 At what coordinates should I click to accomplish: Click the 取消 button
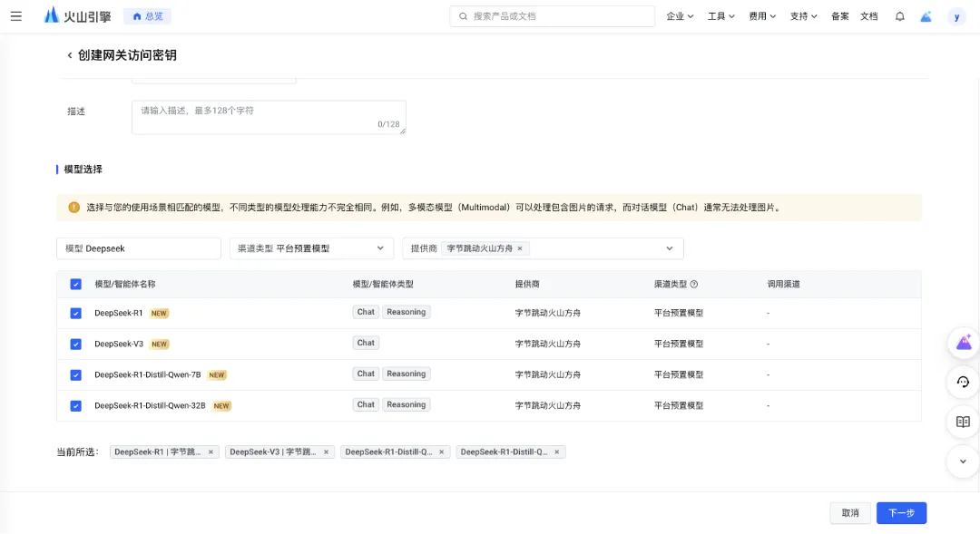(850, 513)
